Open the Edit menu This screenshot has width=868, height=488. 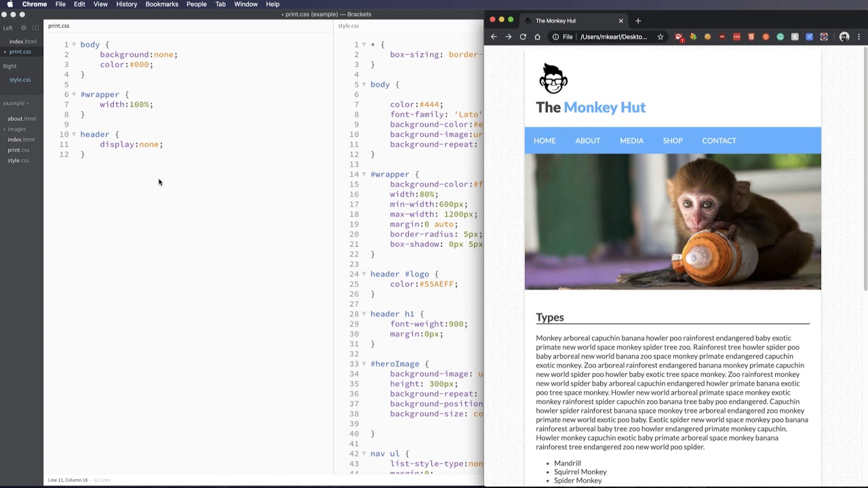point(79,4)
